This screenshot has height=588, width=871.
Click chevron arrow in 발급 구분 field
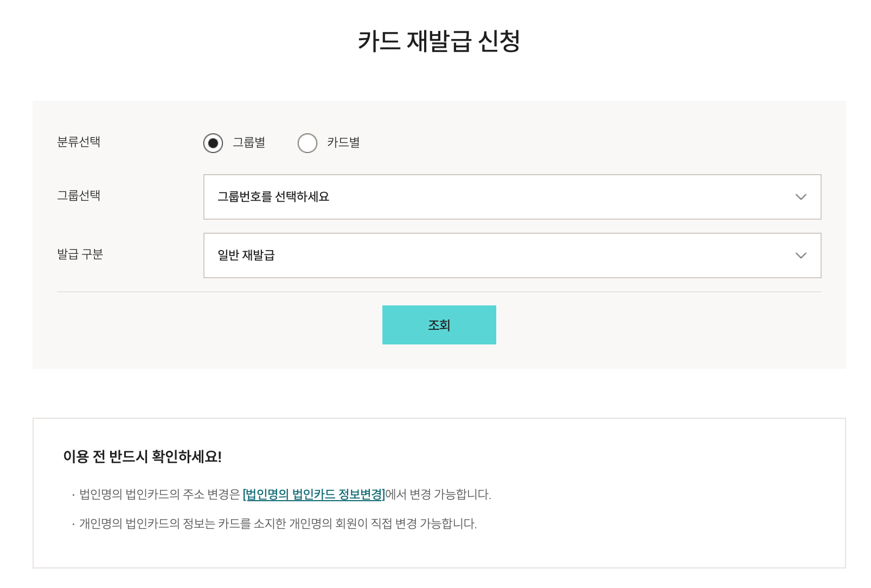800,255
